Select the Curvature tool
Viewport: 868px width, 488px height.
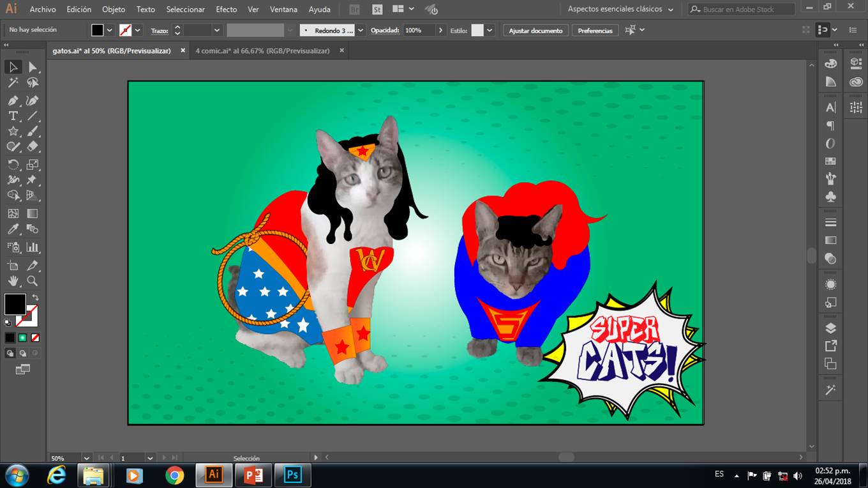[33, 100]
